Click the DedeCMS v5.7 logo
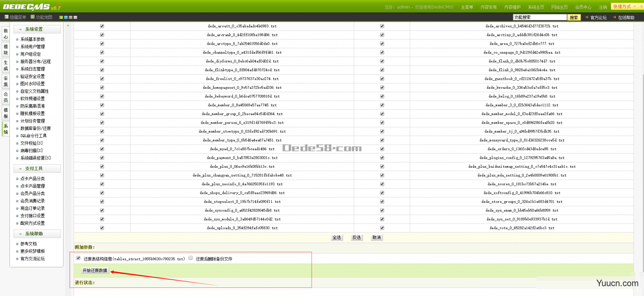 32,6
